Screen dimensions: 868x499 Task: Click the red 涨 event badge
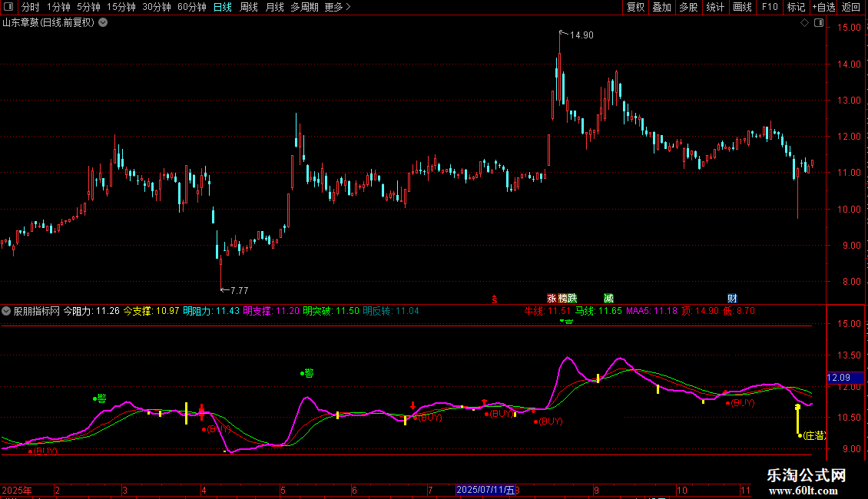click(x=552, y=299)
